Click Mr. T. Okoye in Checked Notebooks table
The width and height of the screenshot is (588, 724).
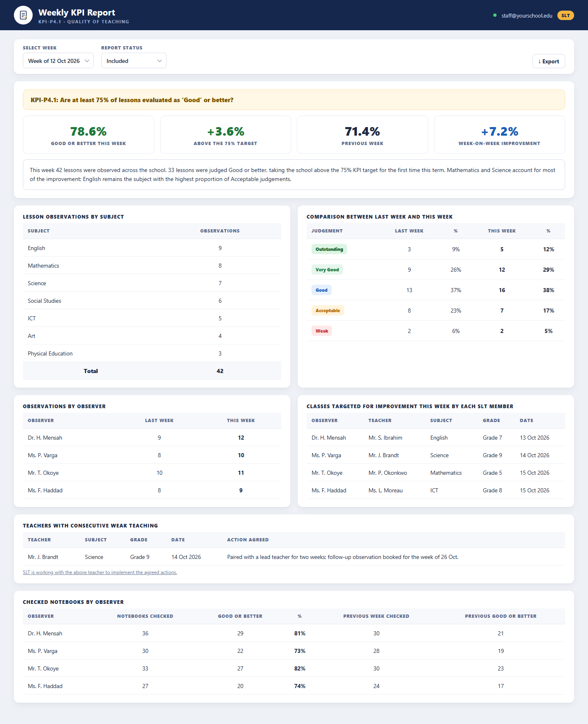coord(43,668)
